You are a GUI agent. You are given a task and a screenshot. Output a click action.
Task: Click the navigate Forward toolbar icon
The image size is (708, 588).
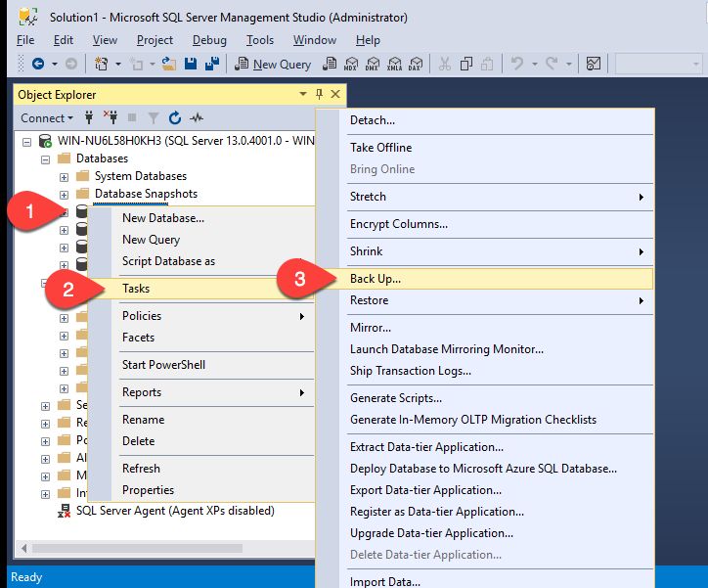(70, 64)
